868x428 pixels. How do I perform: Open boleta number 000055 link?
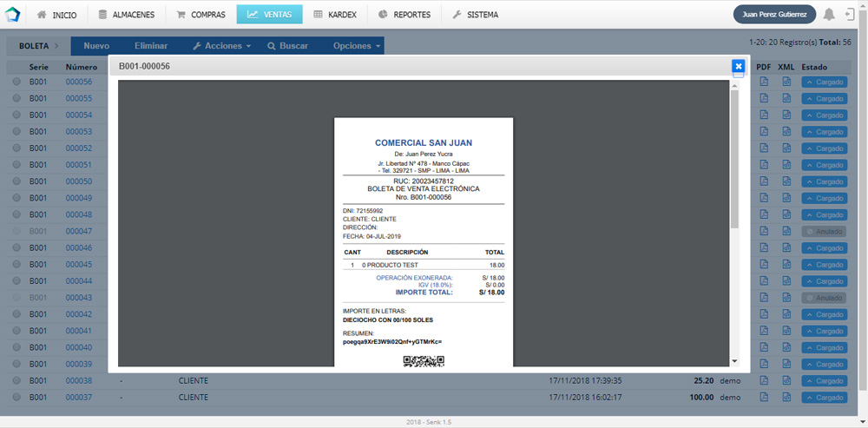pyautogui.click(x=79, y=99)
